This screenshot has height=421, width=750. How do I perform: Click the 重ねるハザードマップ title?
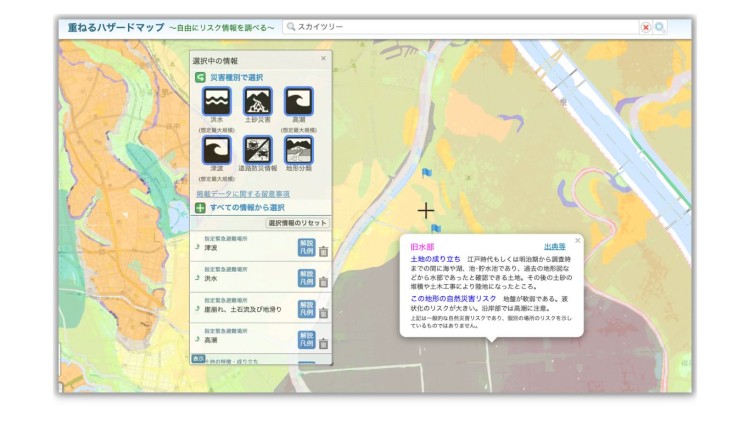click(x=116, y=27)
